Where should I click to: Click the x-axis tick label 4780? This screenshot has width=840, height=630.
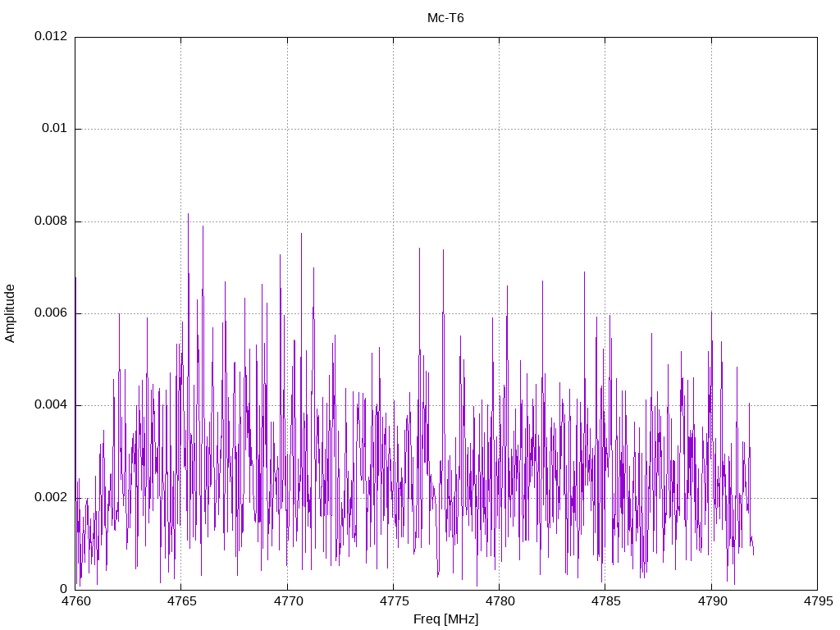pyautogui.click(x=500, y=601)
